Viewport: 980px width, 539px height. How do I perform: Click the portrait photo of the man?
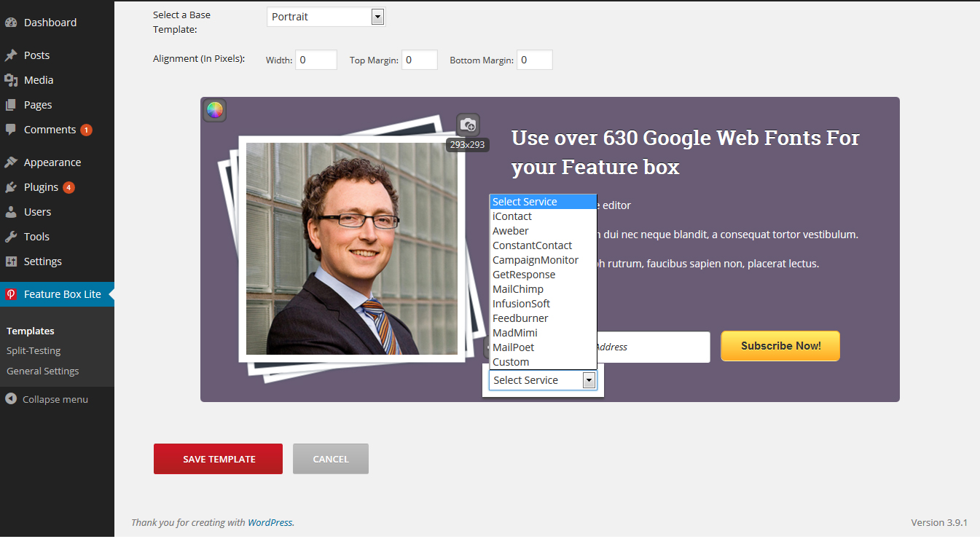pyautogui.click(x=352, y=248)
